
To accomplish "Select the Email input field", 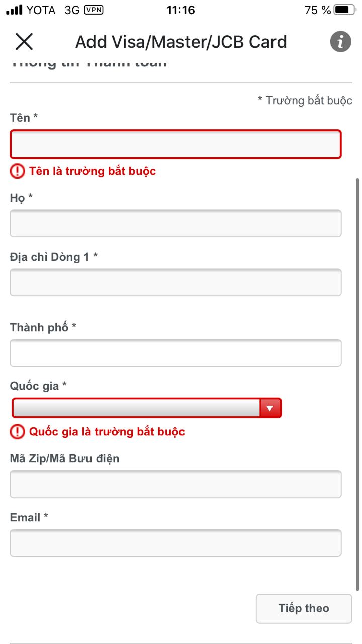I will coord(175,543).
